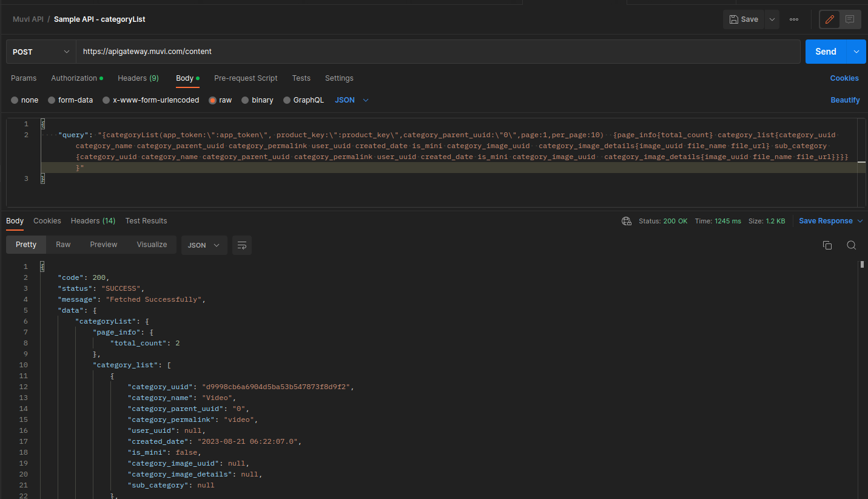Click the network globe icon near status
Image resolution: width=868 pixels, height=499 pixels.
(x=627, y=221)
